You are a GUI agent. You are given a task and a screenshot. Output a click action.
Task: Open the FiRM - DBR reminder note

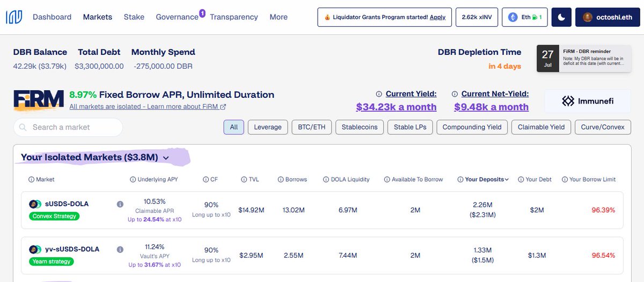595,59
